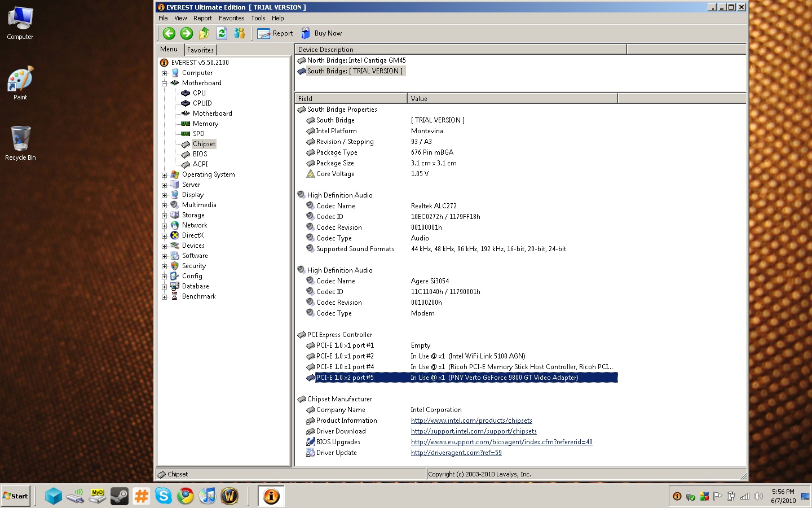Expand the Display tree node
This screenshot has width=812, height=508.
(164, 195)
